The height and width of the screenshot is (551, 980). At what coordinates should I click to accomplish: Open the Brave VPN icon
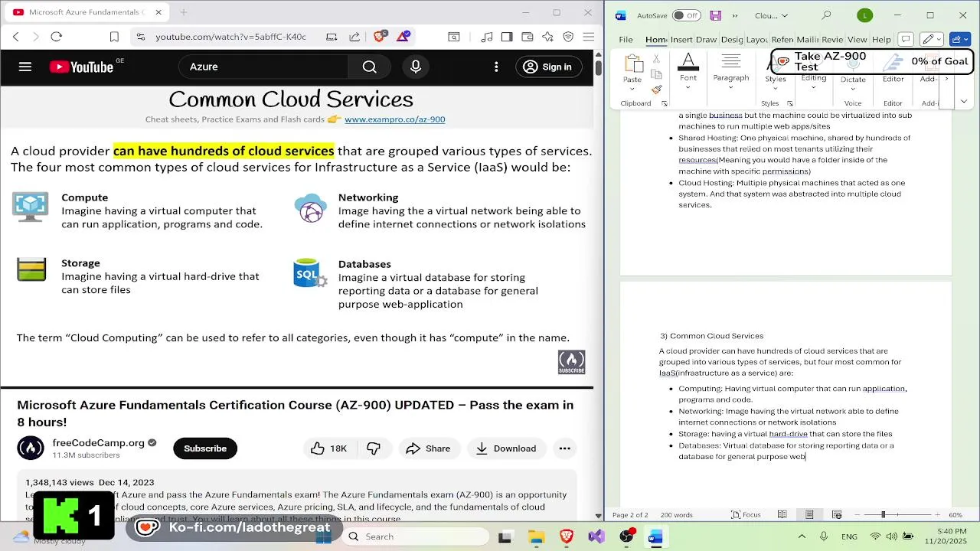568,37
